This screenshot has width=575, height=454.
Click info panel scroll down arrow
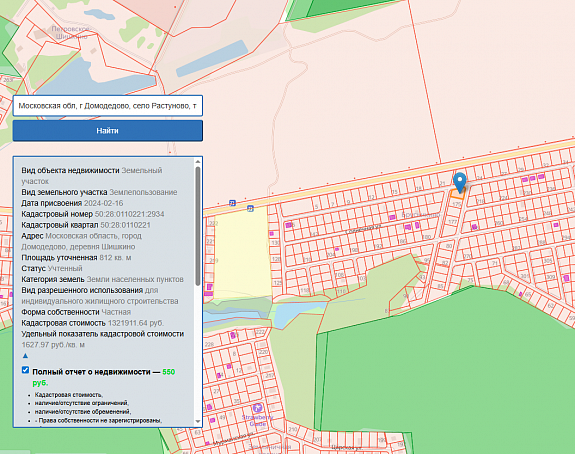tap(198, 421)
